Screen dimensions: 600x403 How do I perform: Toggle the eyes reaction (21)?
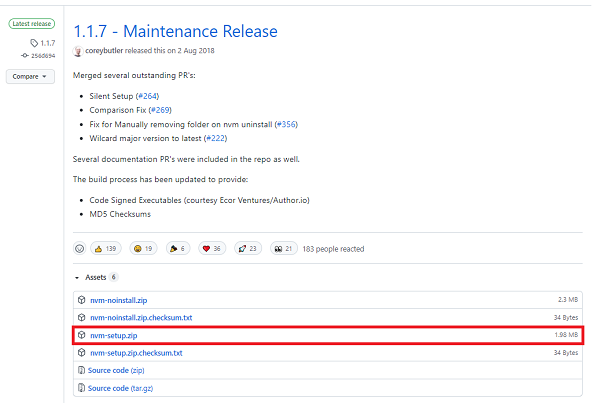[285, 248]
